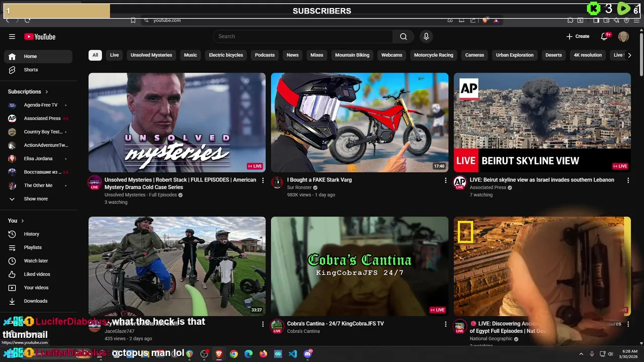Select the Webcams filter chip

[391, 55]
